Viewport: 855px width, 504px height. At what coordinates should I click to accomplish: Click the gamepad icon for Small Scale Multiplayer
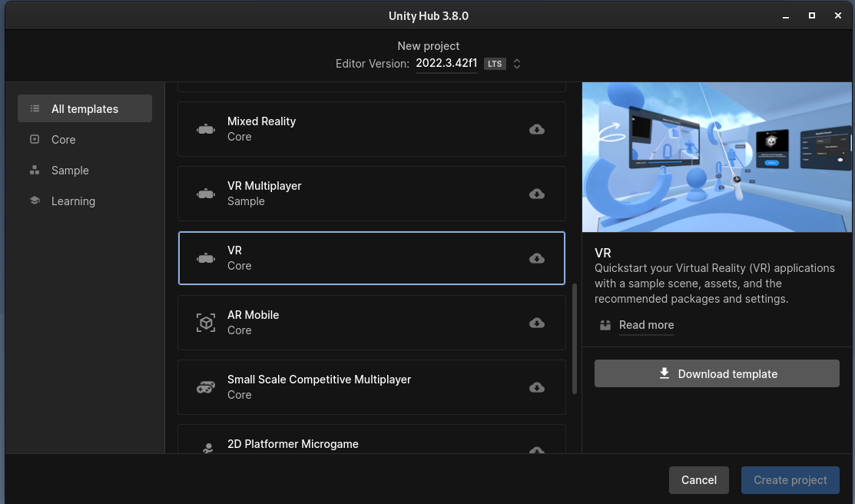pyautogui.click(x=205, y=387)
